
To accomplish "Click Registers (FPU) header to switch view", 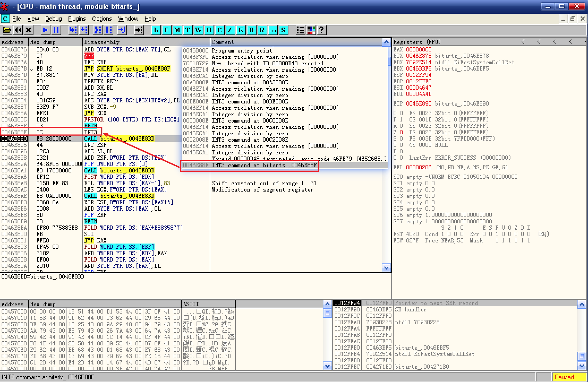I will coord(417,42).
